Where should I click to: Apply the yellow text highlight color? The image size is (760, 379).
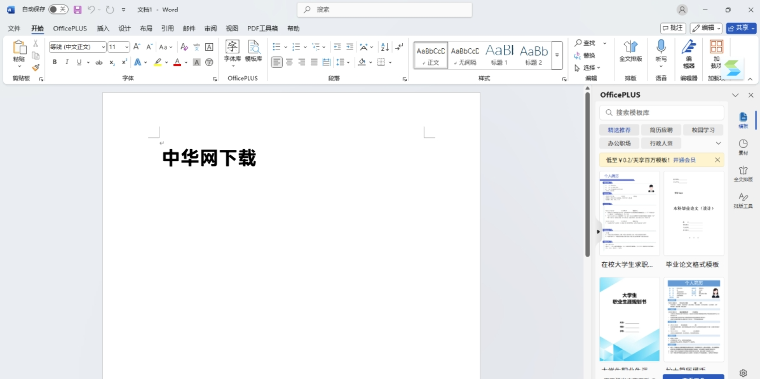(158, 62)
